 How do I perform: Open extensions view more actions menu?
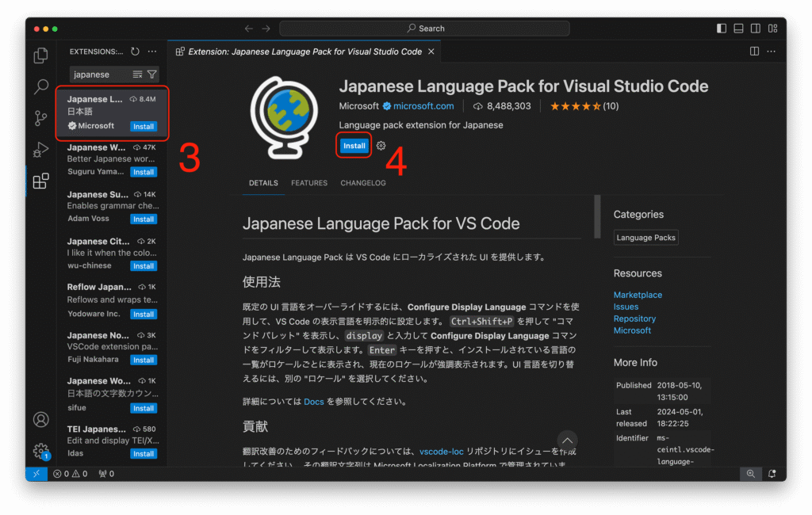point(152,51)
